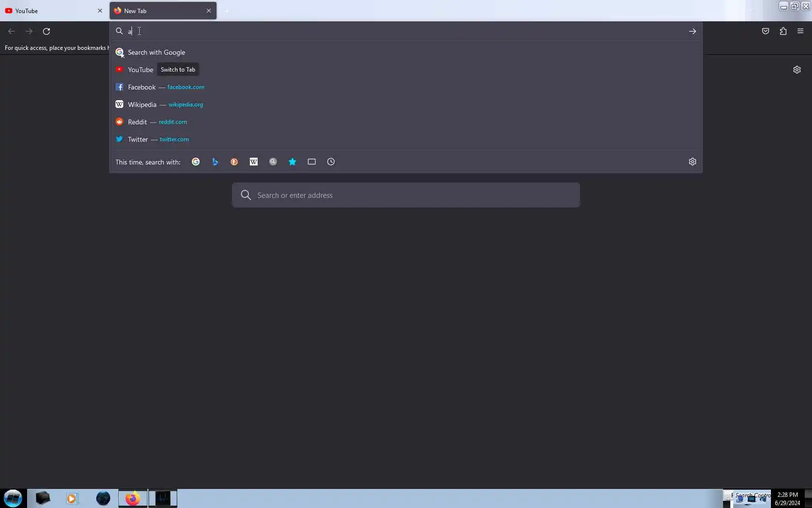Open the dark globe browser taskbar icon

point(103,498)
